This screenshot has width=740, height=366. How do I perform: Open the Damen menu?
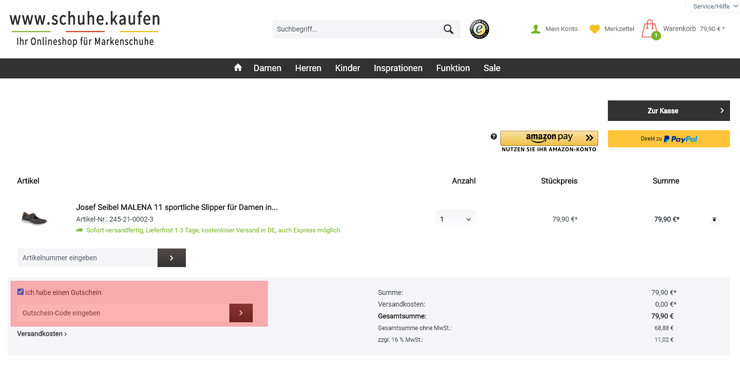267,68
